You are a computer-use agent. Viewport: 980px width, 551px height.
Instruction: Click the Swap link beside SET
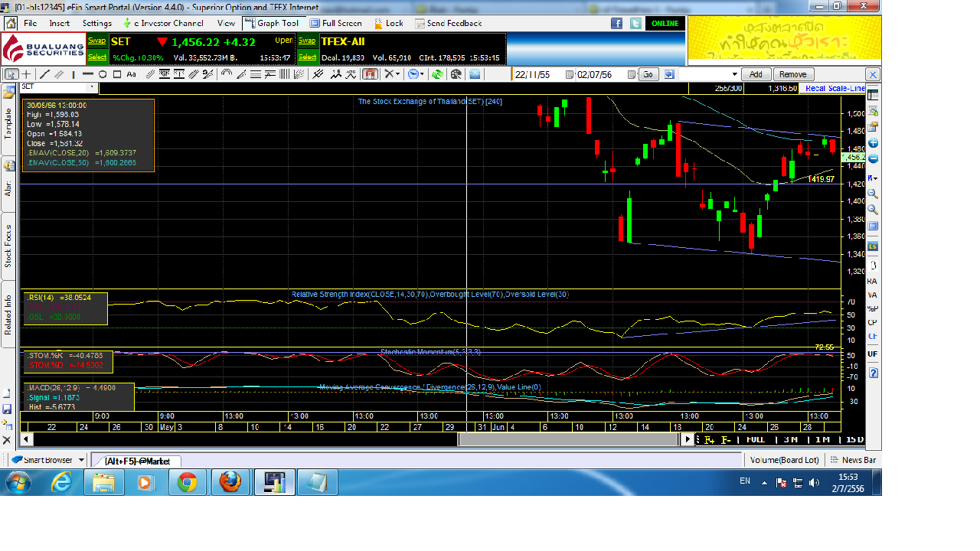[x=97, y=41]
